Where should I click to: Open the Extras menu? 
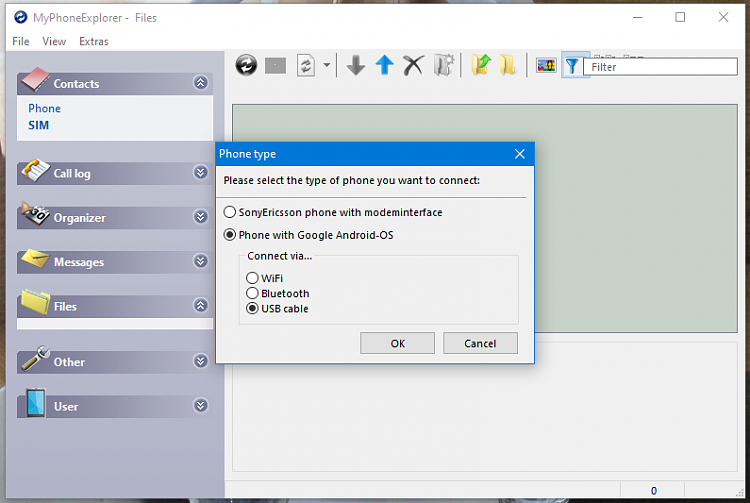94,42
